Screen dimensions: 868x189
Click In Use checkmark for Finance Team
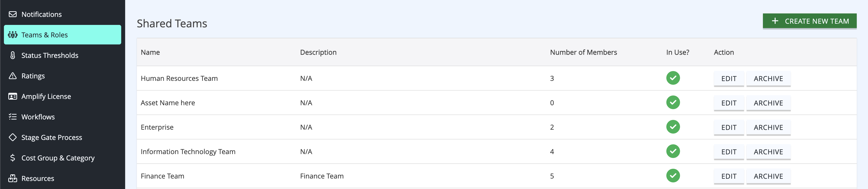pyautogui.click(x=673, y=176)
